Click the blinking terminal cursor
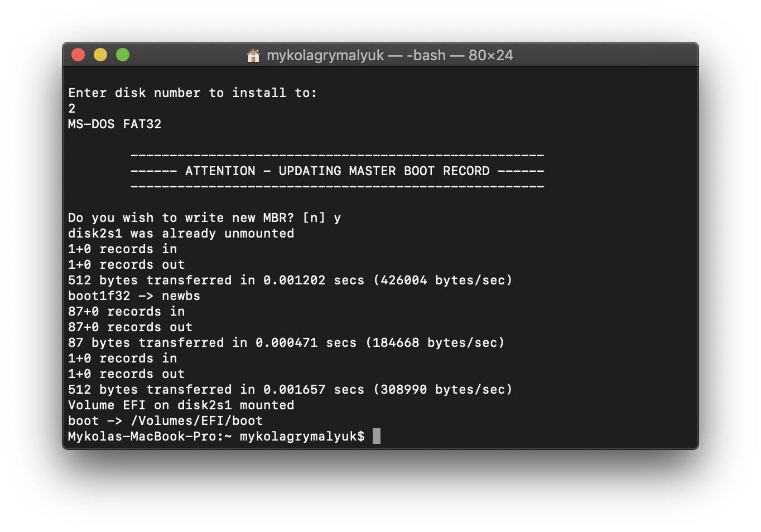The image size is (761, 532). pos(377,436)
